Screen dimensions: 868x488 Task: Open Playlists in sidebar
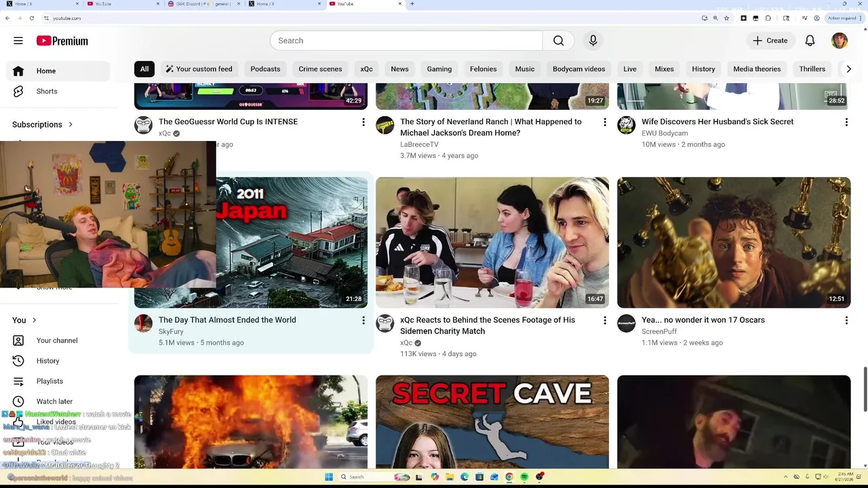[58, 382]
